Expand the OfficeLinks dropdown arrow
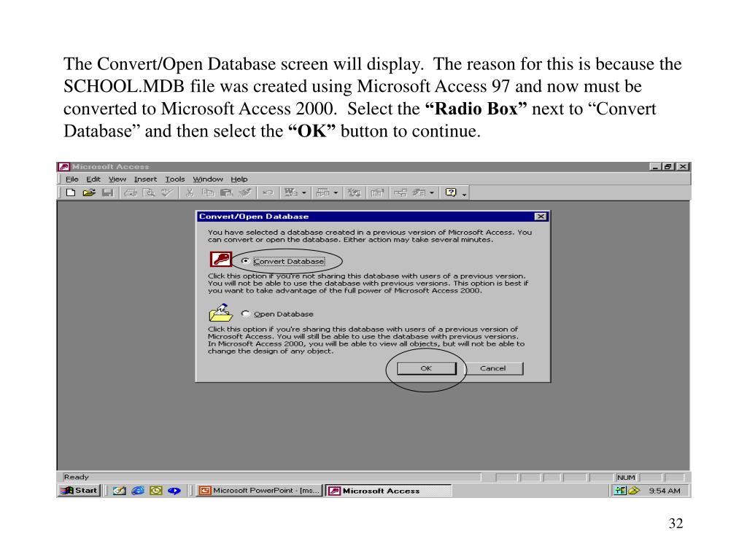747x560 pixels. pyautogui.click(x=304, y=192)
